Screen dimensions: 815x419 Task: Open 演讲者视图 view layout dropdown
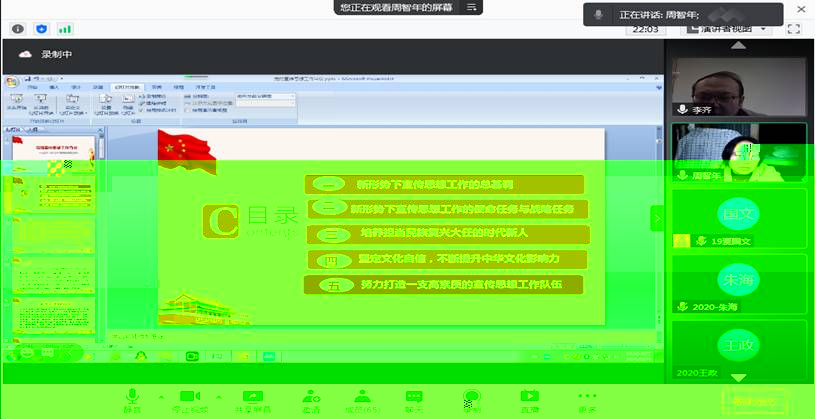click(x=727, y=29)
